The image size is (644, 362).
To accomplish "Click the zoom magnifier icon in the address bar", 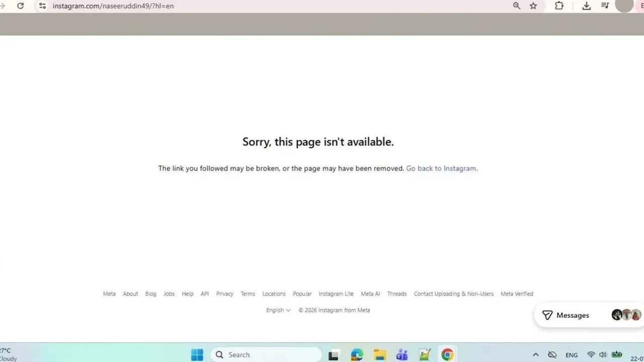I will (x=517, y=6).
